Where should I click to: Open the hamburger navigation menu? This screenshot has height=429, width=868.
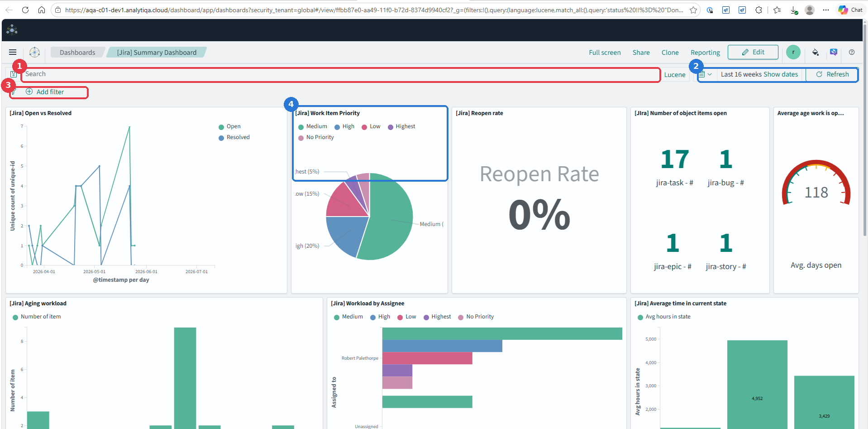[13, 52]
